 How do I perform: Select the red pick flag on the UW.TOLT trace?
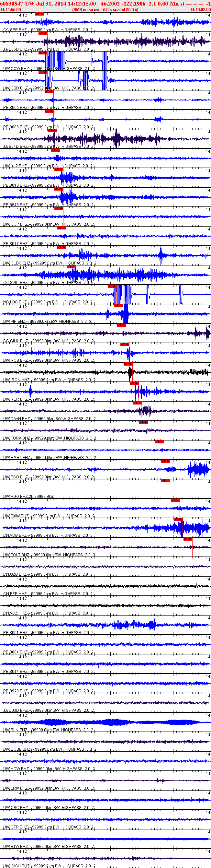(x=188, y=539)
